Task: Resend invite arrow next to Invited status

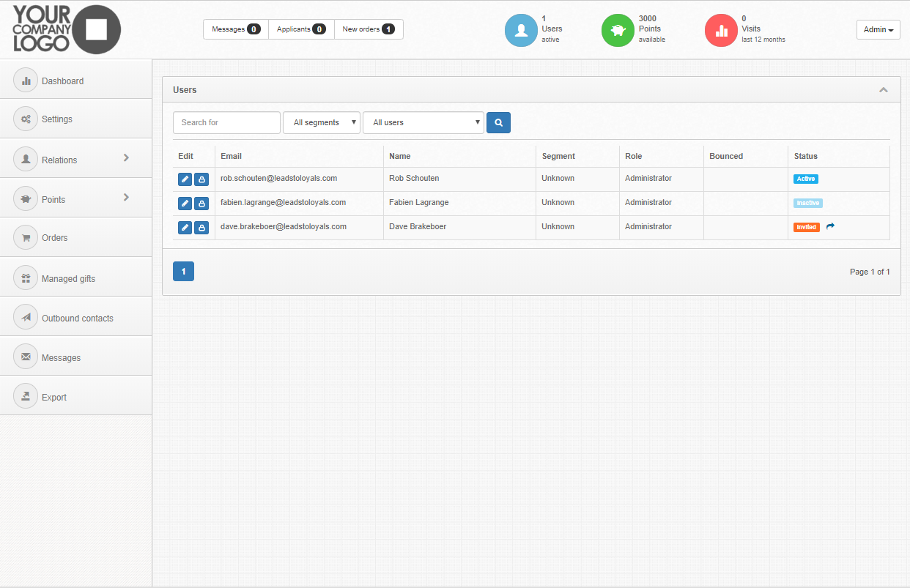Action: (x=830, y=227)
